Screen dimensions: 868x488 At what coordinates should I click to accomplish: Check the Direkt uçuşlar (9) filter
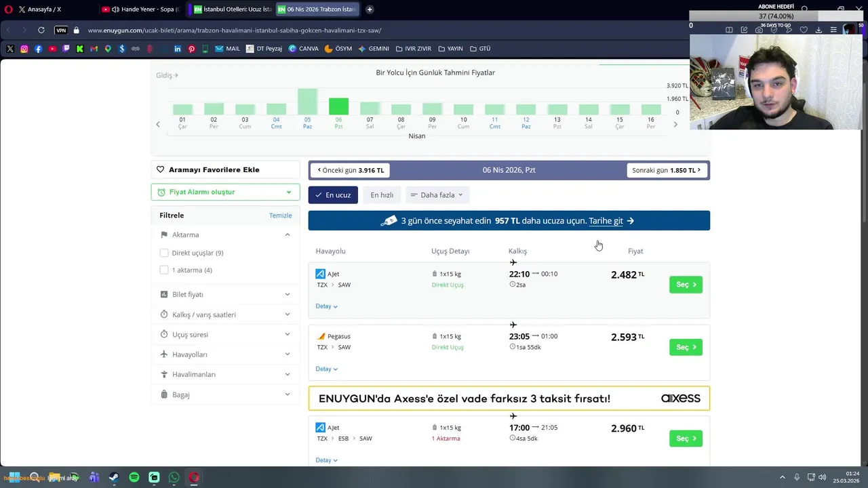pyautogui.click(x=164, y=253)
